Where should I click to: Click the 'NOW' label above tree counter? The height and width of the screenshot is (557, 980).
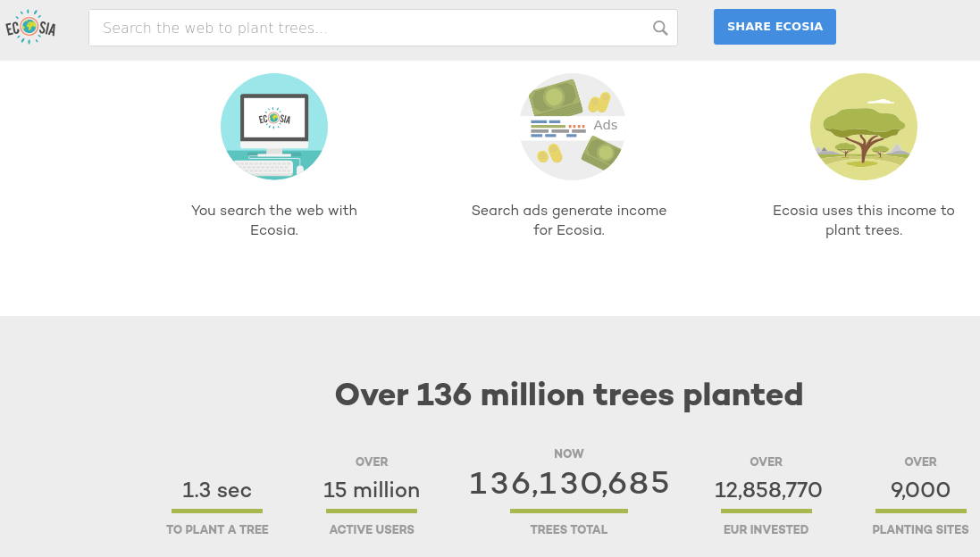point(569,454)
